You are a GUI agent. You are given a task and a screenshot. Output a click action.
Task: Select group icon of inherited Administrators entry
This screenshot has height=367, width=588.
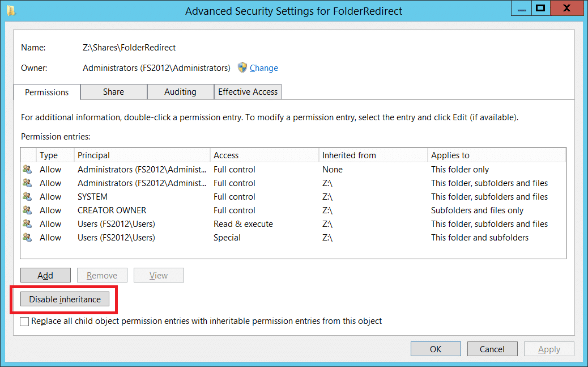tap(27, 183)
